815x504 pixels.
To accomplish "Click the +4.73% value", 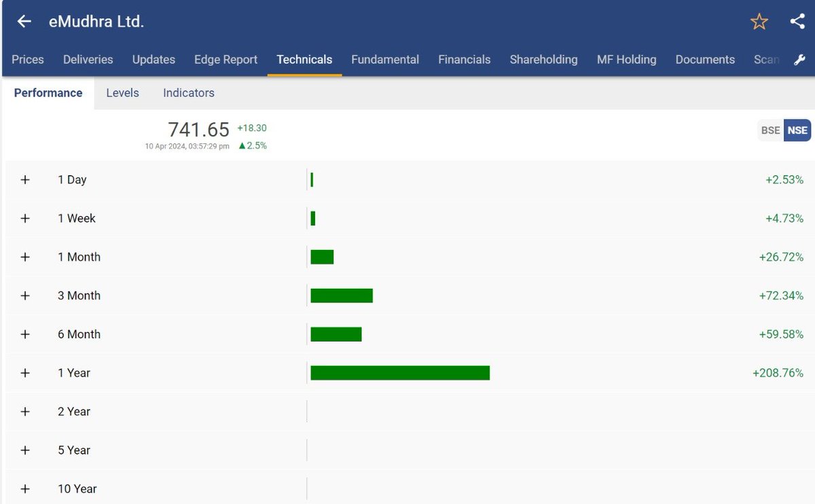I will point(784,219).
